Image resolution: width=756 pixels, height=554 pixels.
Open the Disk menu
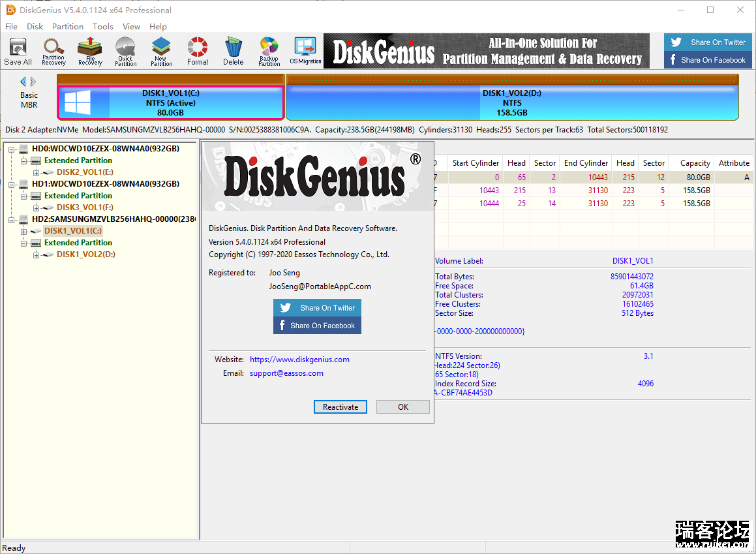coord(35,27)
